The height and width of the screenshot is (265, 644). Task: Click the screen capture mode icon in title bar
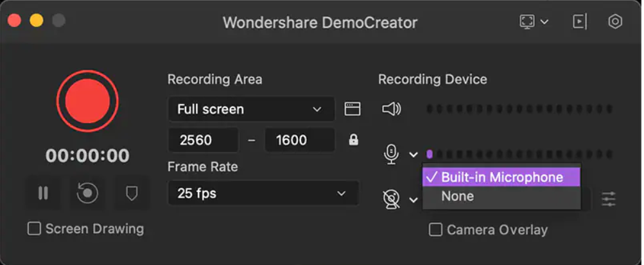(527, 22)
